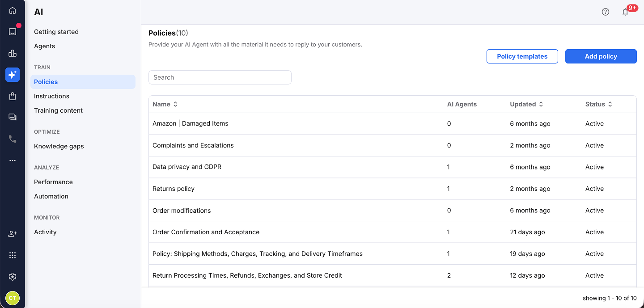Expand the three-dots more menu
The image size is (644, 308).
tap(13, 160)
